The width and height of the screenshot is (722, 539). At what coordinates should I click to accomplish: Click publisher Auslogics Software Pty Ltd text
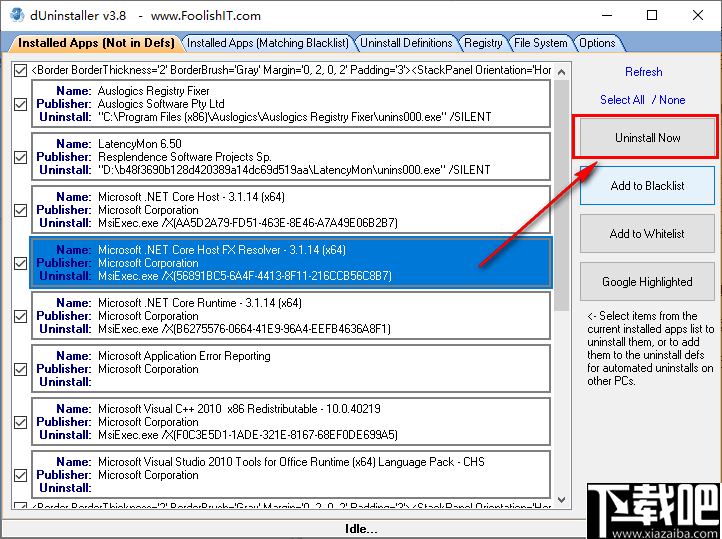tap(161, 104)
